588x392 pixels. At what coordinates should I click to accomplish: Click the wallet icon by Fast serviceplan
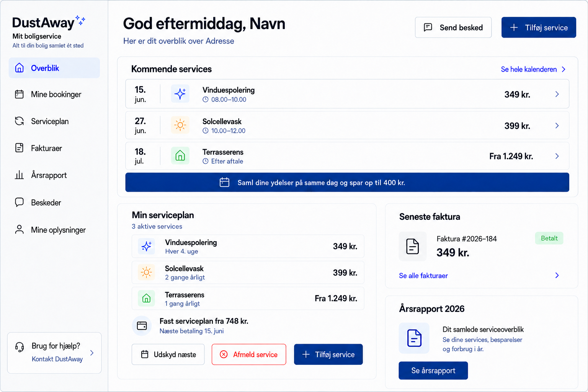[142, 326]
